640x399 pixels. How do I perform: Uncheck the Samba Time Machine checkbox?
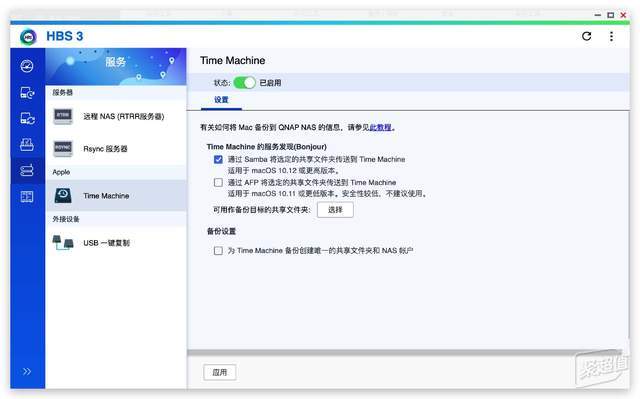(x=218, y=159)
